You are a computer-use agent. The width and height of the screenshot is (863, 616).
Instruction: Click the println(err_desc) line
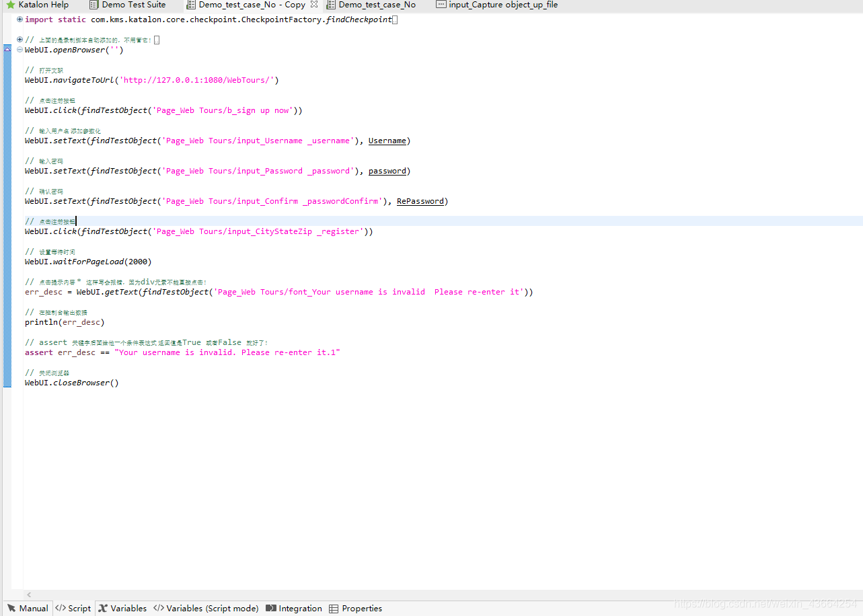65,322
